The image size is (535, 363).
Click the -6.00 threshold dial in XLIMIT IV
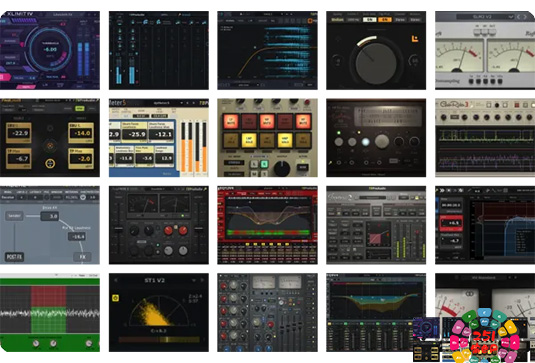click(50, 50)
